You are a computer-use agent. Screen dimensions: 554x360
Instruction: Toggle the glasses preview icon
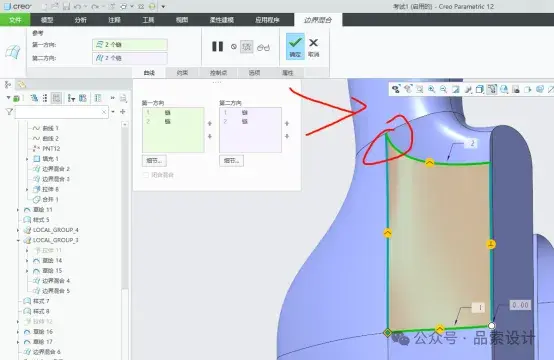263,47
